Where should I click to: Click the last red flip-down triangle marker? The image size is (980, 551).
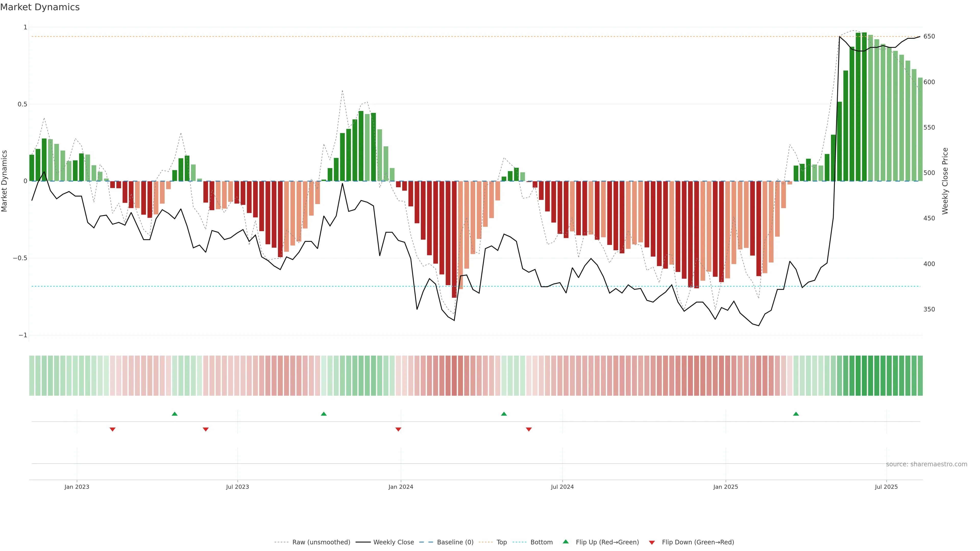tap(529, 429)
